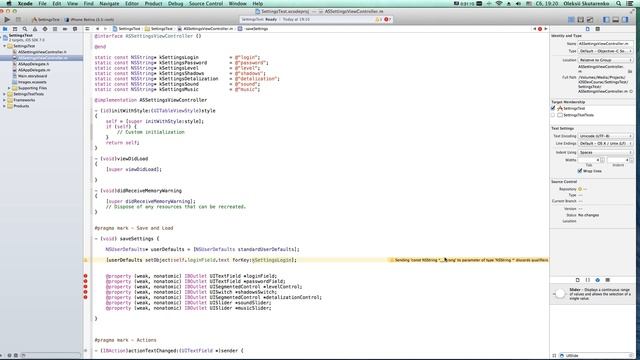Select the Standard editor button

(x=571, y=20)
